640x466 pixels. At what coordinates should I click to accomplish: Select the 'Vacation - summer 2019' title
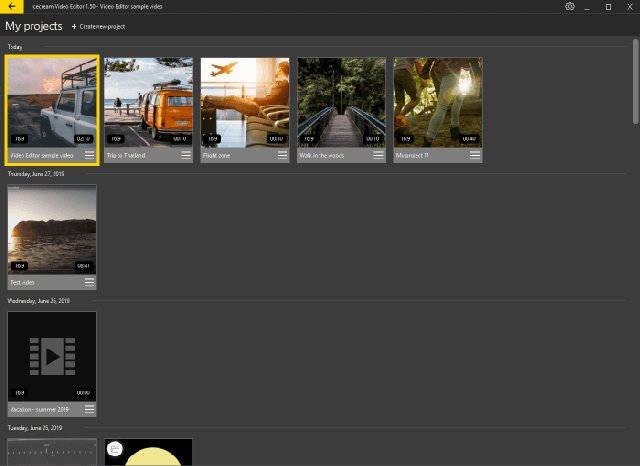40,409
